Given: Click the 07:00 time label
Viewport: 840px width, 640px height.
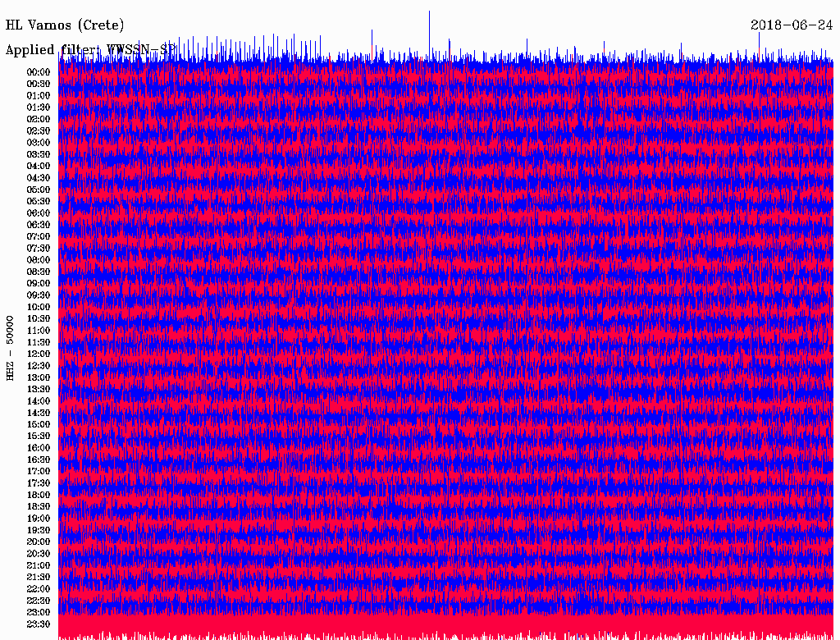Looking at the screenshot, I should tap(39, 237).
